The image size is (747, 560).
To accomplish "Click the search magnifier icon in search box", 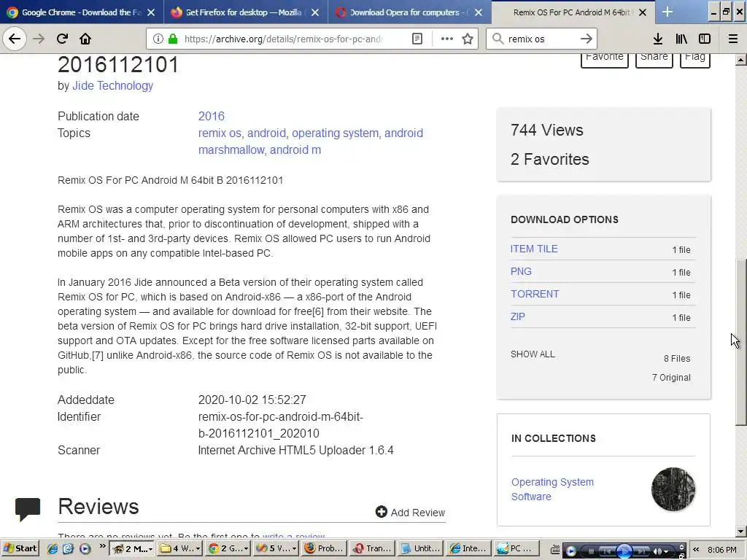I will (498, 39).
